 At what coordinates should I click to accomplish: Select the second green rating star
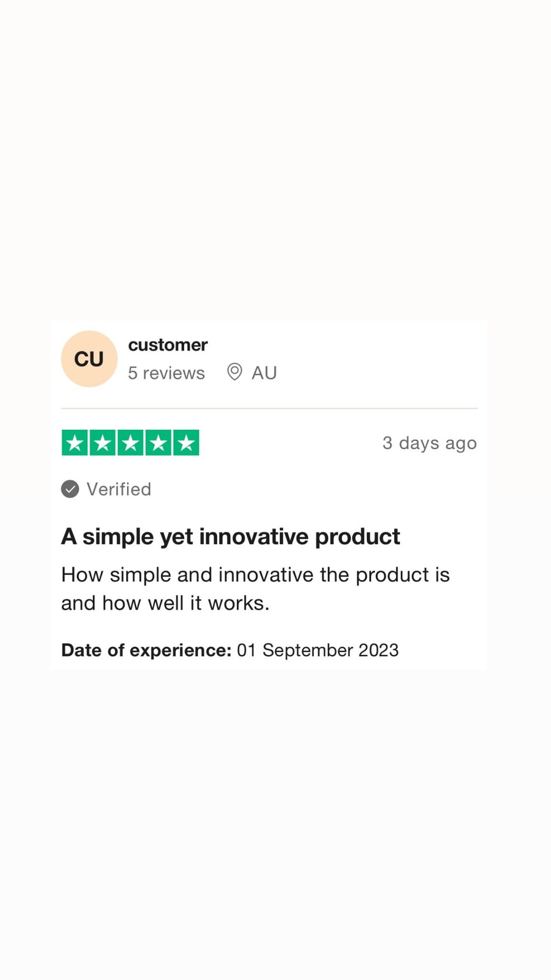[102, 443]
